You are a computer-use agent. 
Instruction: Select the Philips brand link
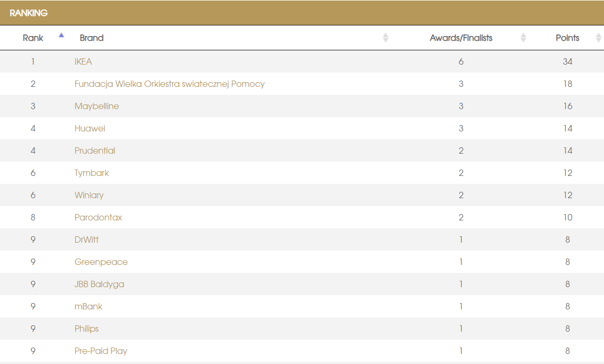86,329
